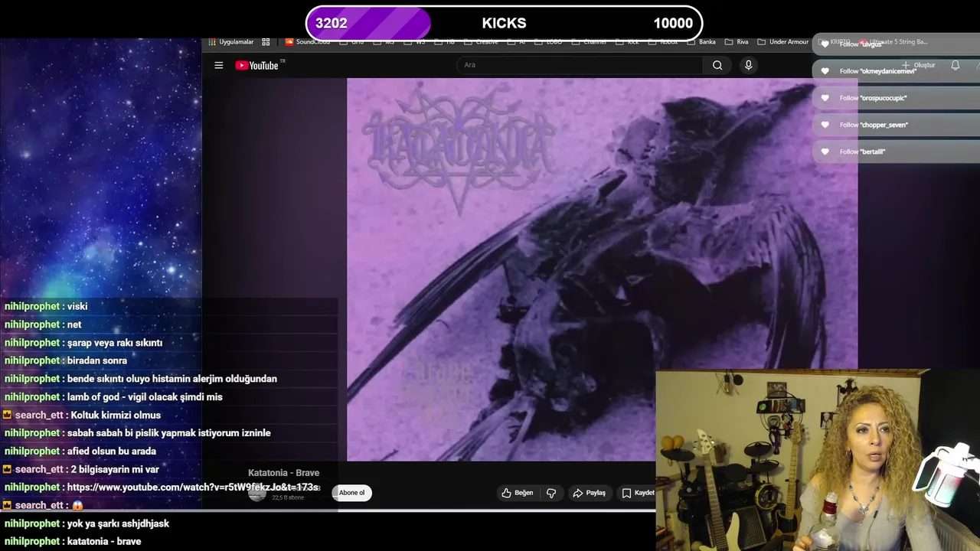The width and height of the screenshot is (980, 551).
Task: Click the KICKS goal progress bar
Action: pyautogui.click(x=504, y=23)
